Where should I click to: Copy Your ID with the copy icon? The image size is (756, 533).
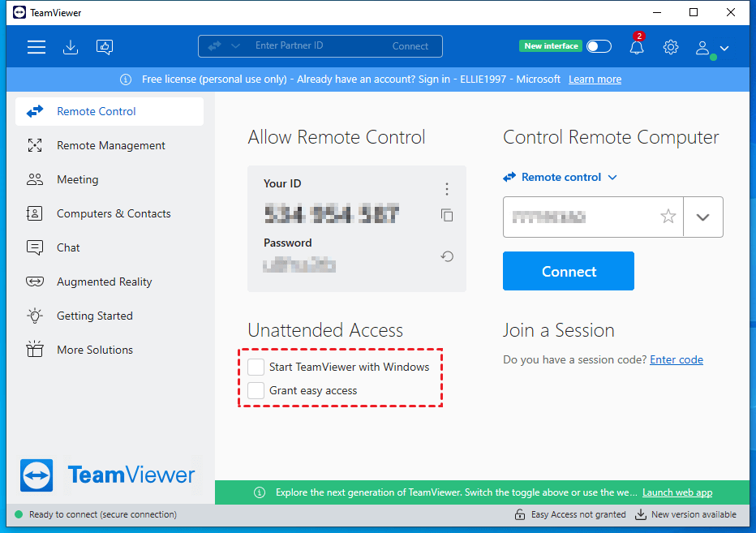(x=447, y=215)
